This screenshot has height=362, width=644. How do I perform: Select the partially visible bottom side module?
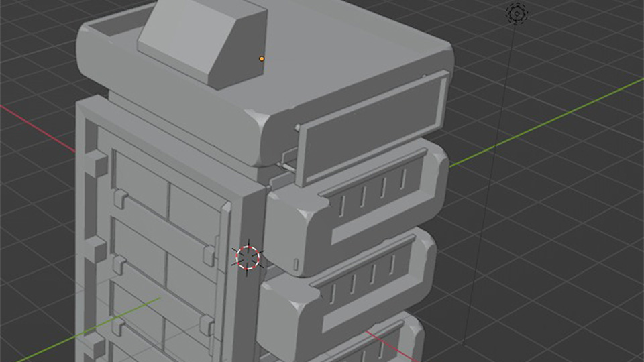pyautogui.click(x=376, y=345)
